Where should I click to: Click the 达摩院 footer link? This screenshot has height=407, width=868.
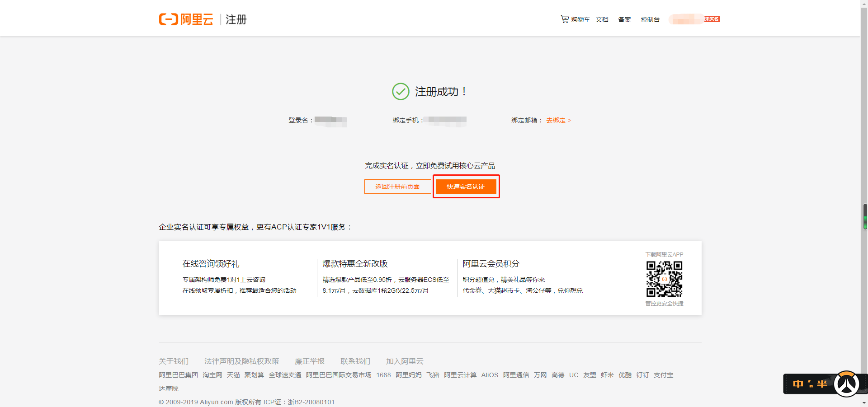(x=169, y=388)
